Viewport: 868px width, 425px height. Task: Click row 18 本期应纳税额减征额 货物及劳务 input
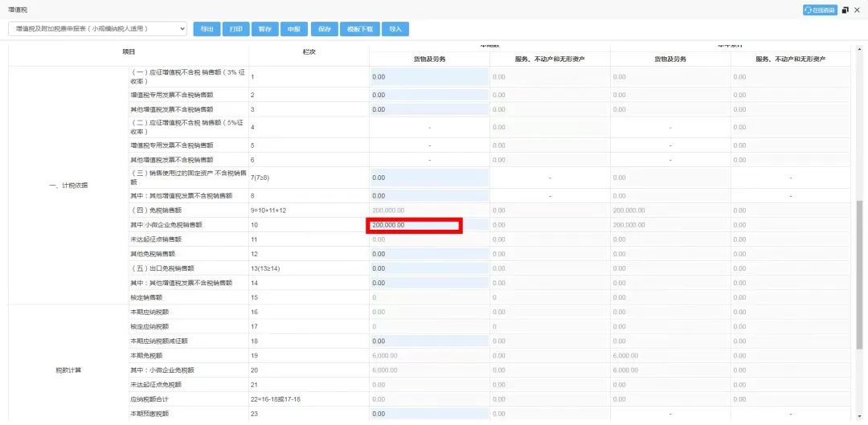pos(429,341)
